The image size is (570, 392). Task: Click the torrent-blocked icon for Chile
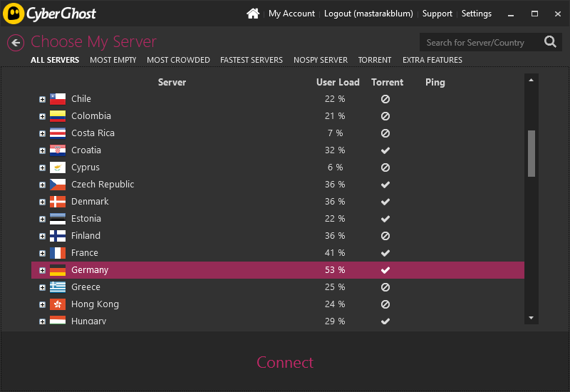[x=385, y=99]
